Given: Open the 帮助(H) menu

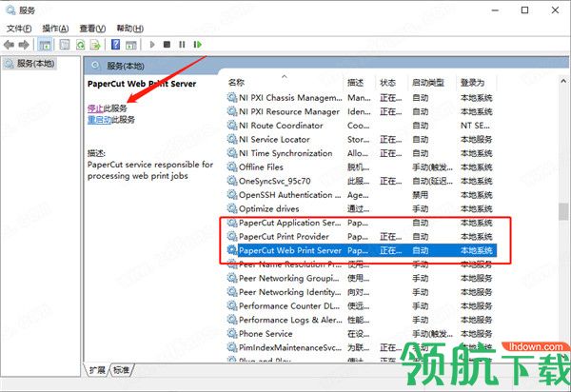Looking at the screenshot, I should click(x=129, y=29).
